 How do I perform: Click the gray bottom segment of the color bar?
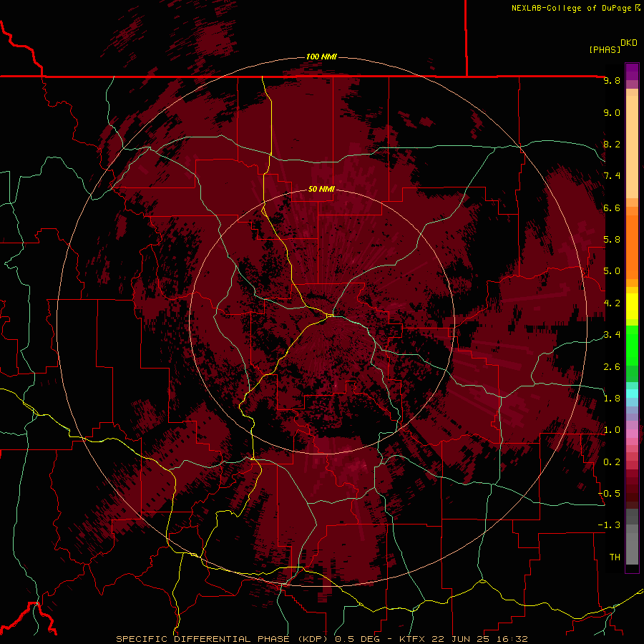tap(632, 546)
